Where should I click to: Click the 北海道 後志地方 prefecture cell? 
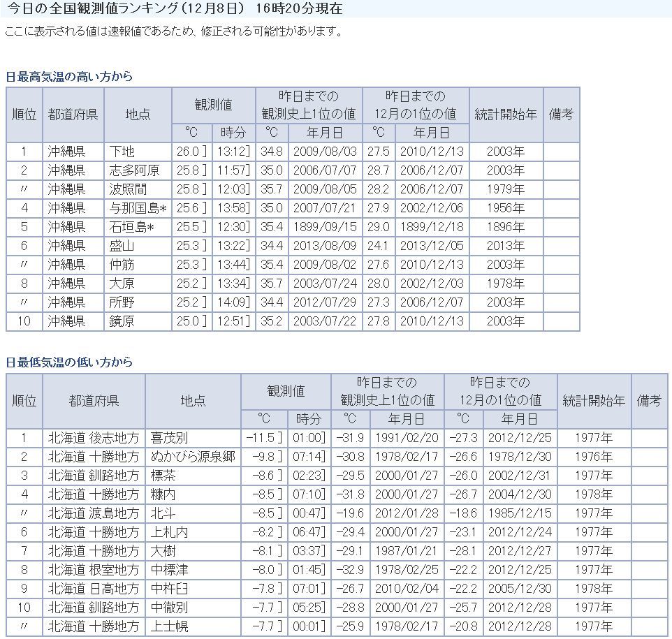pos(94,438)
